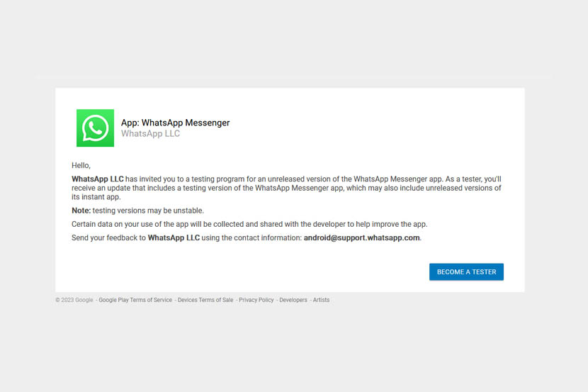The image size is (588, 392).
Task: Click the 'Note: testing versions may be unstable' line
Action: 137,211
